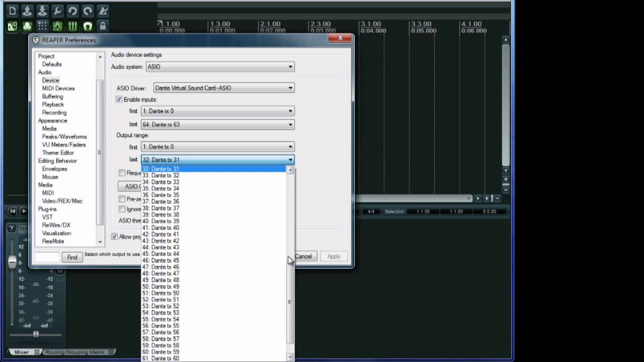Select Playback in the preferences tree
This screenshot has width=644, height=362.
coord(53,105)
